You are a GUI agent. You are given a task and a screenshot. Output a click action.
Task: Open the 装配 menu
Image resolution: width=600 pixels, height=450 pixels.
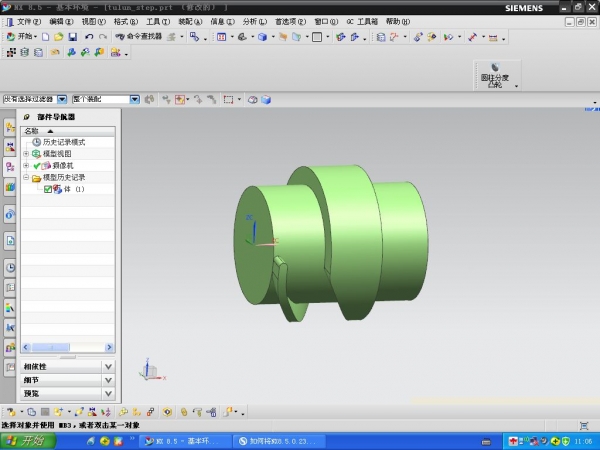click(x=190, y=22)
